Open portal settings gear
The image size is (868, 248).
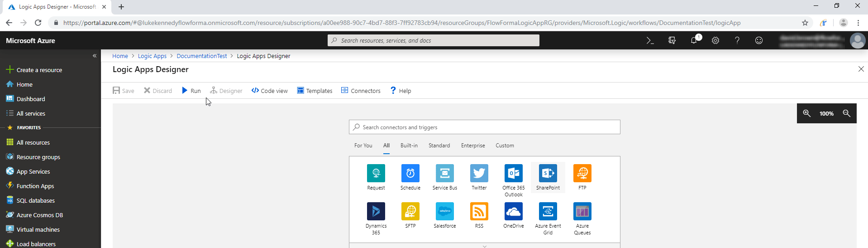click(715, 40)
